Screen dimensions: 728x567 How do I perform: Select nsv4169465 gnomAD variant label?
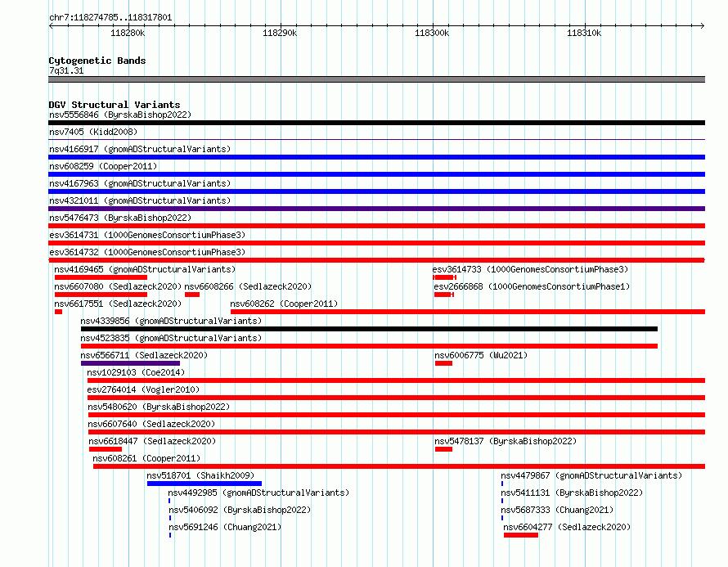click(145, 269)
